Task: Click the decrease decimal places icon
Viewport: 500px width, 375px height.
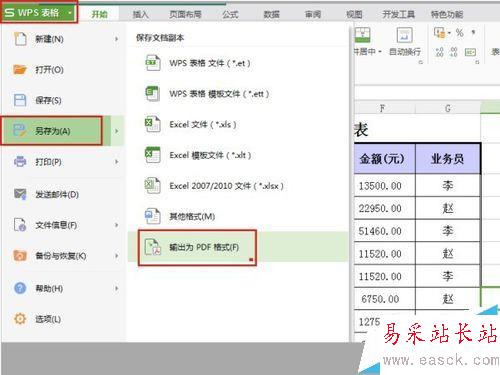Action: [x=454, y=52]
